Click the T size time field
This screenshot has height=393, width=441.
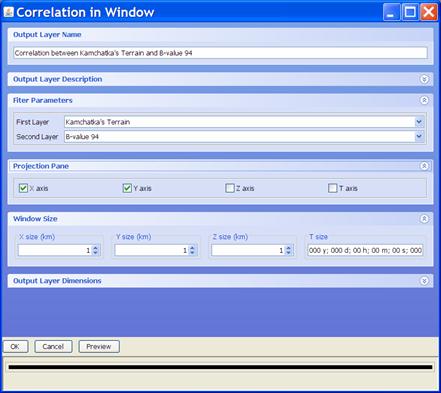tap(365, 250)
